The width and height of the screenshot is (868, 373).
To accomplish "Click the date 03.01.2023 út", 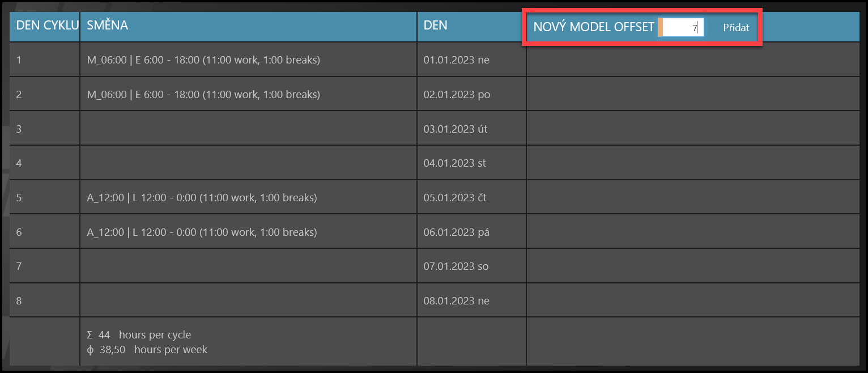I will [456, 129].
